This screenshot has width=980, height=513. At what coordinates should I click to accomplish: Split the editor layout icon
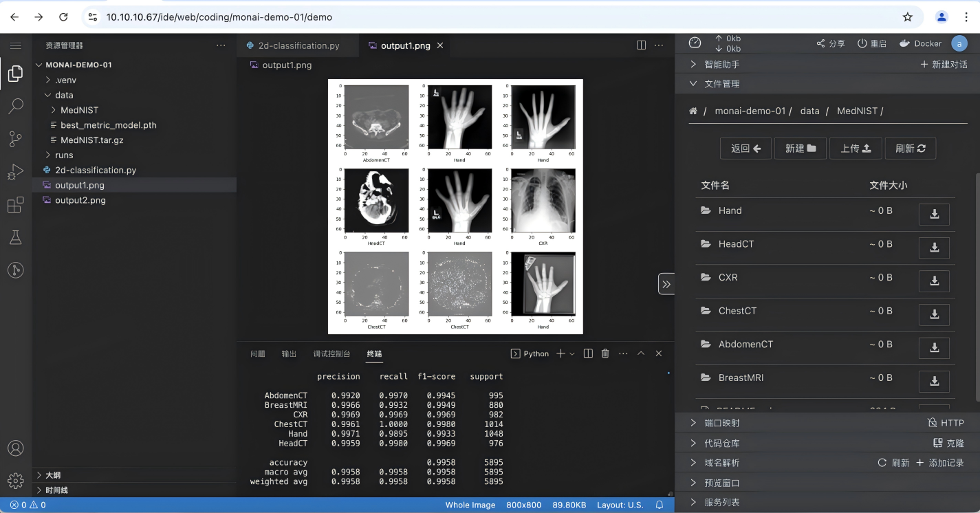coord(641,45)
